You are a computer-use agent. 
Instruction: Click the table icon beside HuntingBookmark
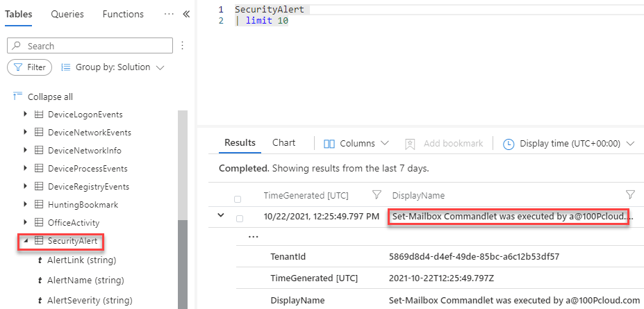point(39,205)
